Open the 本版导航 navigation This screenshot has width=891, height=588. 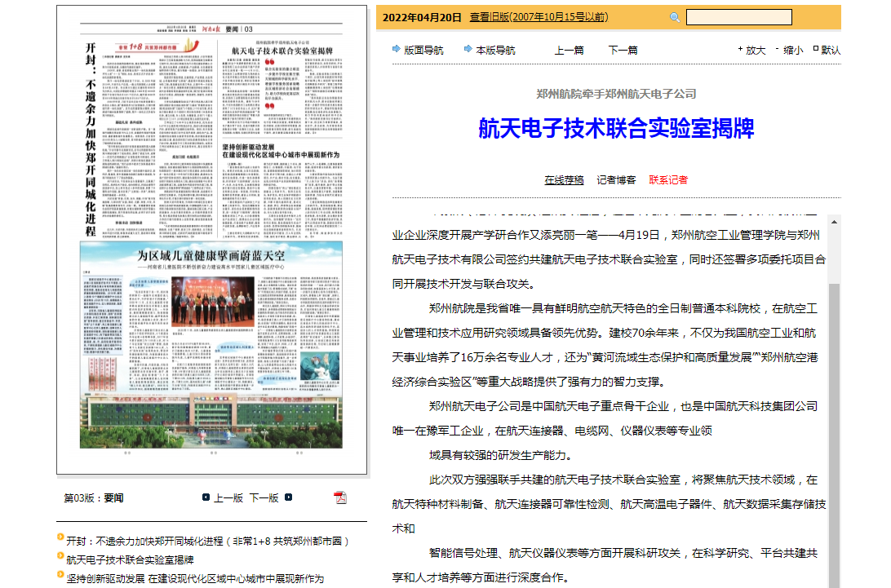495,50
